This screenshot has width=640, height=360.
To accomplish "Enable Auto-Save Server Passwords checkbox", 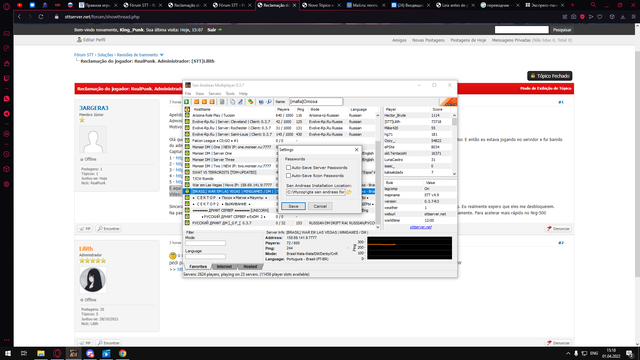I will click(x=289, y=168).
